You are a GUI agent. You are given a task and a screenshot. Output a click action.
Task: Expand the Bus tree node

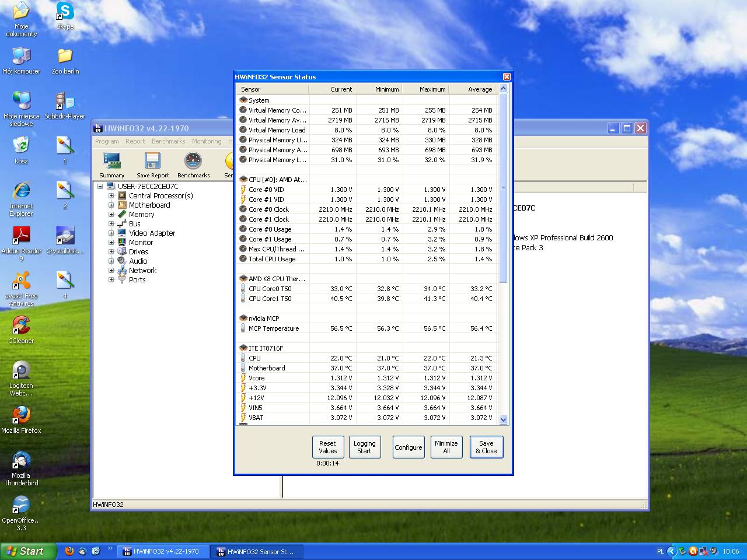click(111, 224)
